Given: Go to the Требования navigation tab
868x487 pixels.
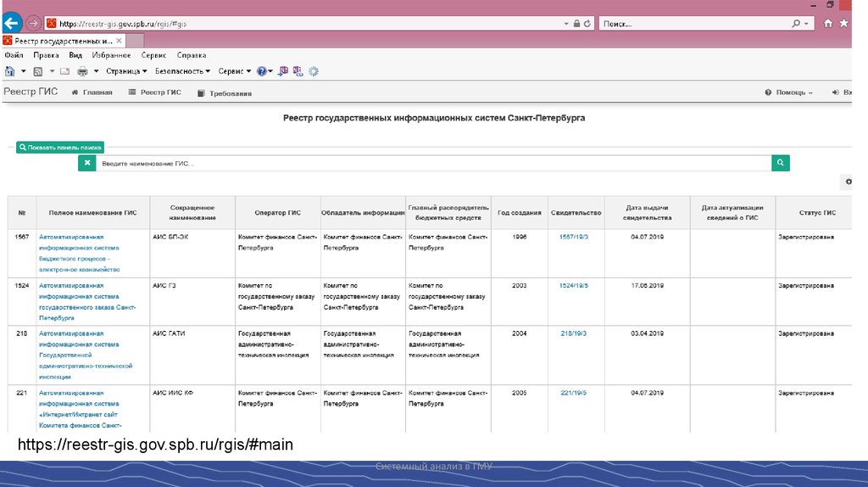Looking at the screenshot, I should 225,92.
